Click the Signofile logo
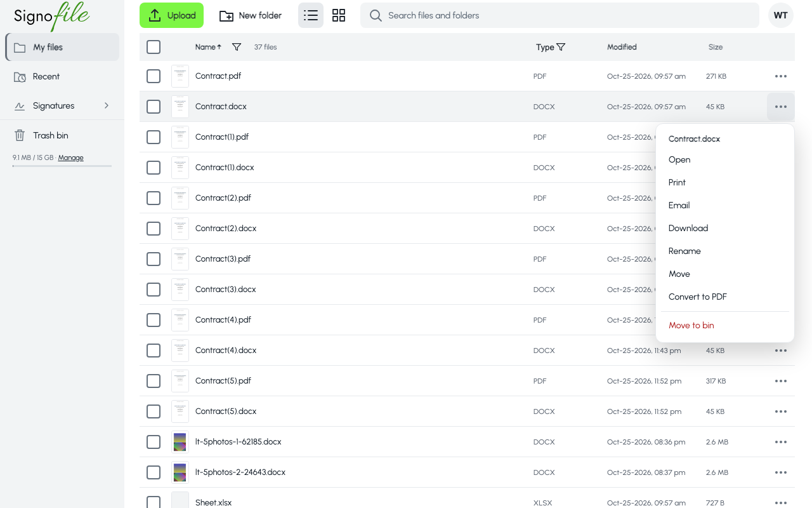This screenshot has height=508, width=812. [52, 16]
